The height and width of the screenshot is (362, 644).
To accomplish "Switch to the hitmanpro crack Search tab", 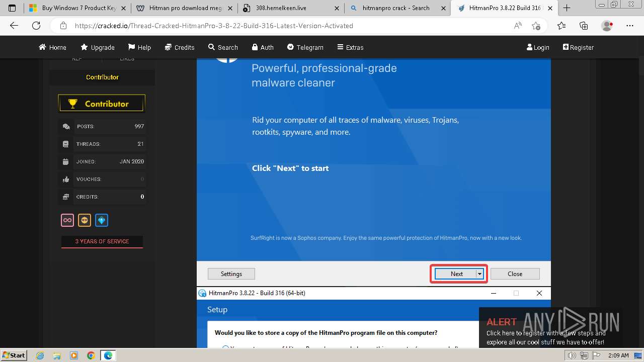I will [397, 8].
